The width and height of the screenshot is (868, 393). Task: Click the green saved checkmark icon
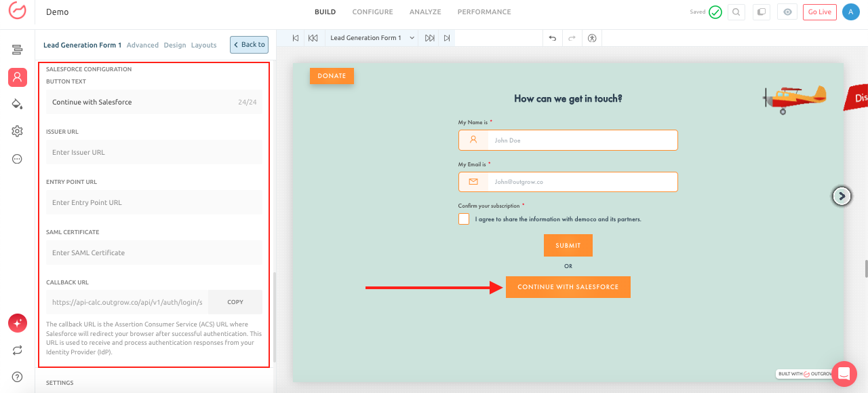(715, 12)
